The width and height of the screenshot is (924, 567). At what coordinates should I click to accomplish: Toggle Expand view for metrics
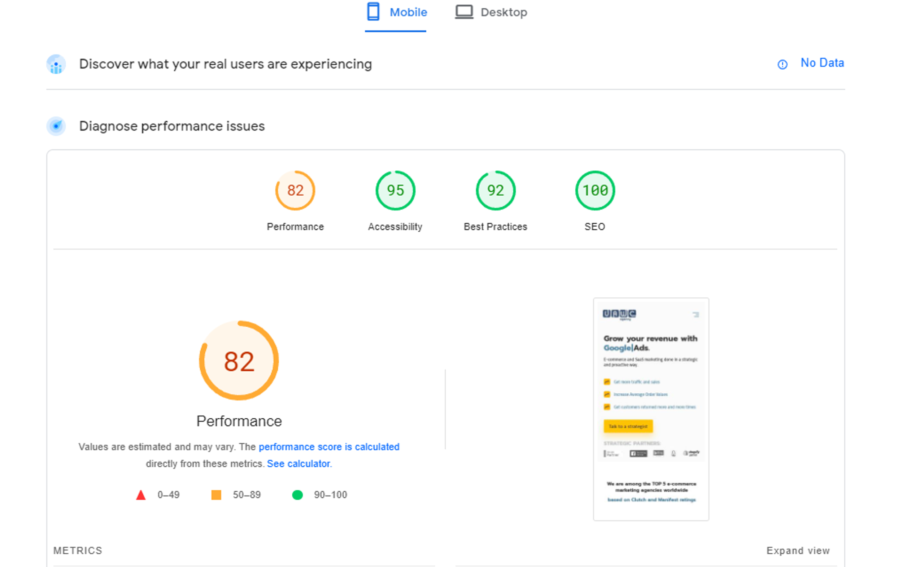[x=798, y=550]
